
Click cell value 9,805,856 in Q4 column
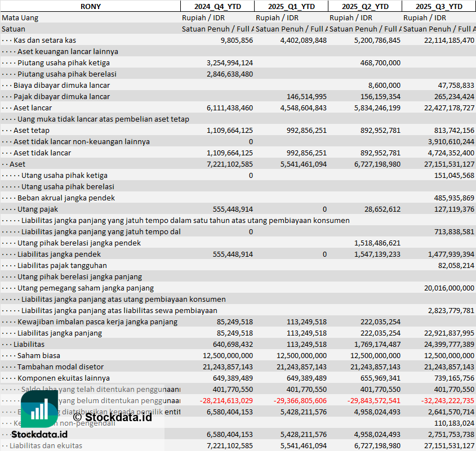pos(236,40)
